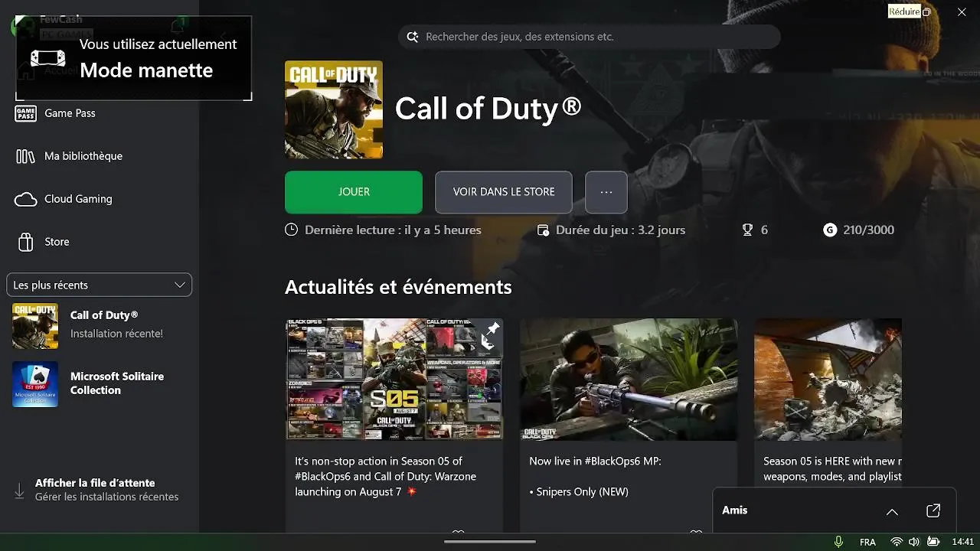Click the battery tray icon
980x551 pixels.
tap(933, 542)
